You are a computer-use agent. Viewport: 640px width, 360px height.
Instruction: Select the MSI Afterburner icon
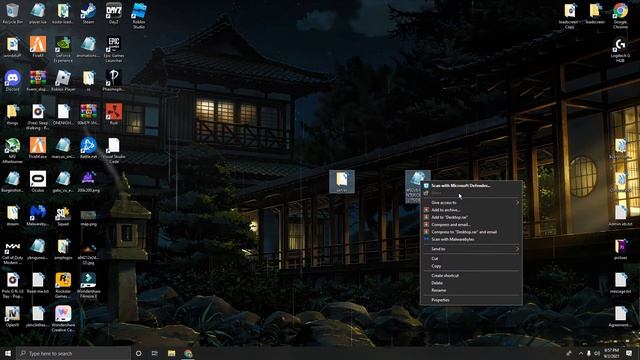click(x=12, y=150)
